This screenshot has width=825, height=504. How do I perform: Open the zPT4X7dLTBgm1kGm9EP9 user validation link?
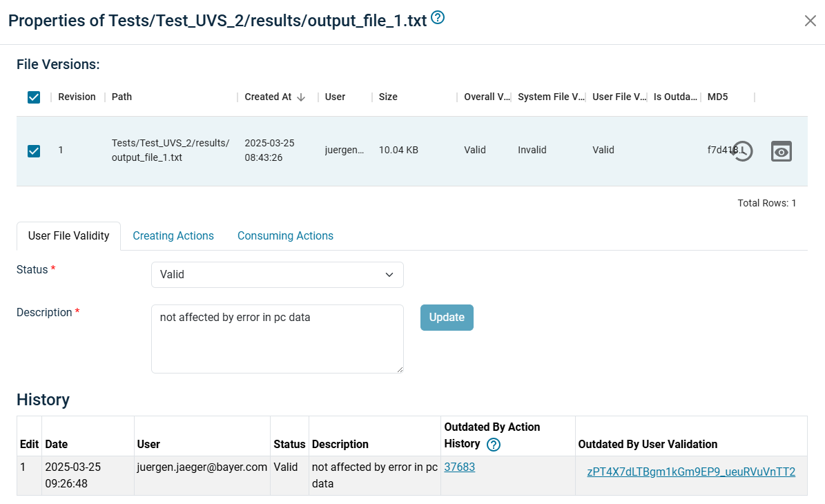690,472
